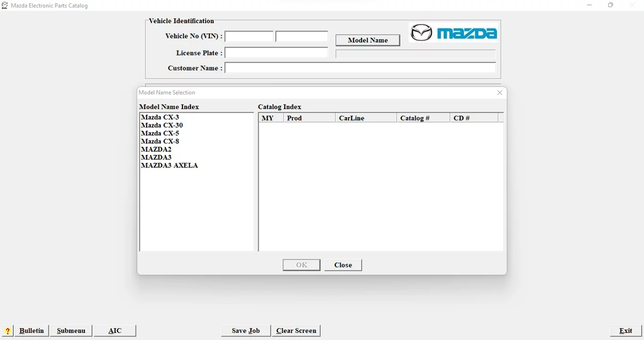644x340 pixels.
Task: Select Mazda CX-30 from Model Name Index
Action: (x=162, y=125)
